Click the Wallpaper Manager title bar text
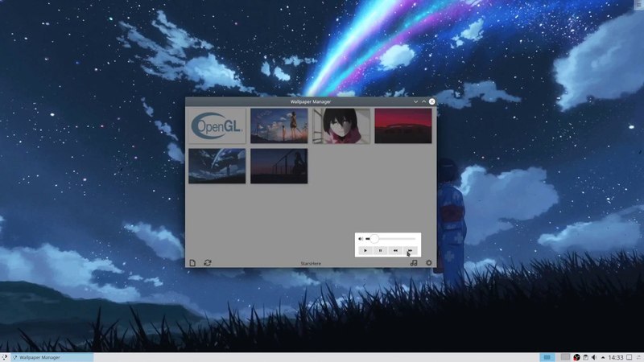644x362 pixels. click(x=311, y=101)
